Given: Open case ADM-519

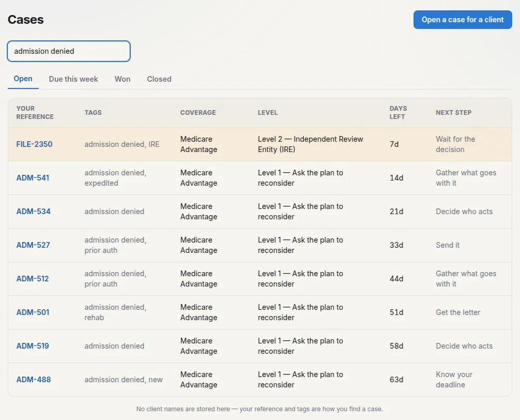Looking at the screenshot, I should click(x=32, y=346).
